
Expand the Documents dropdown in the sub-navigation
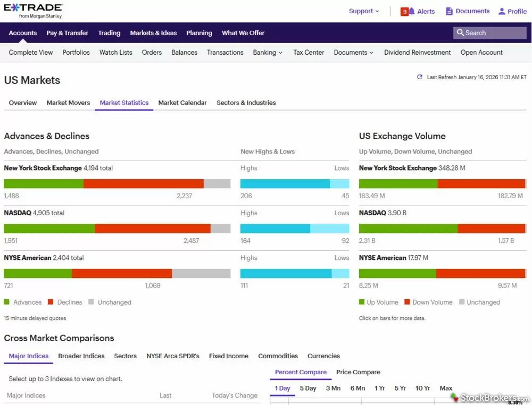coord(353,53)
